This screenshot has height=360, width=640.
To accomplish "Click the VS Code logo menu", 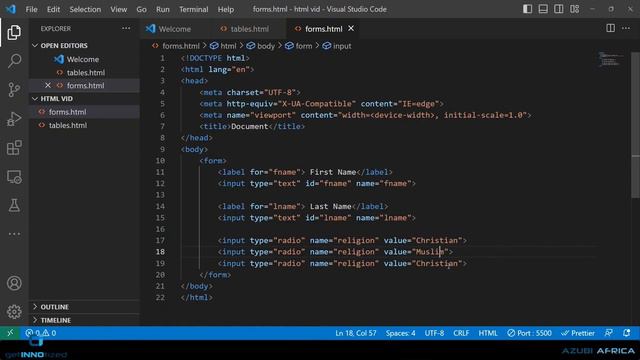I will click(x=11, y=9).
